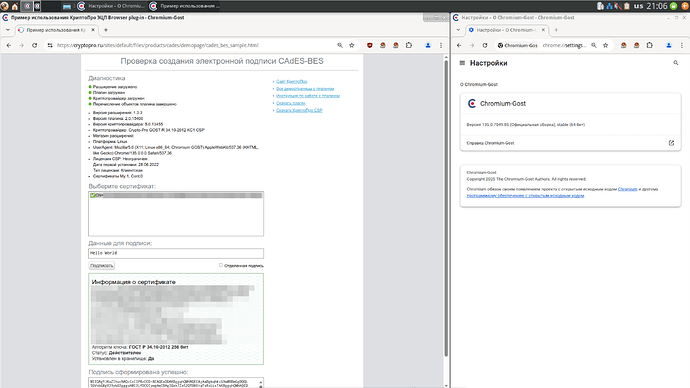Click the Chromium-Gost site chip in address bar
This screenshot has height=388, width=690.
(x=518, y=45)
